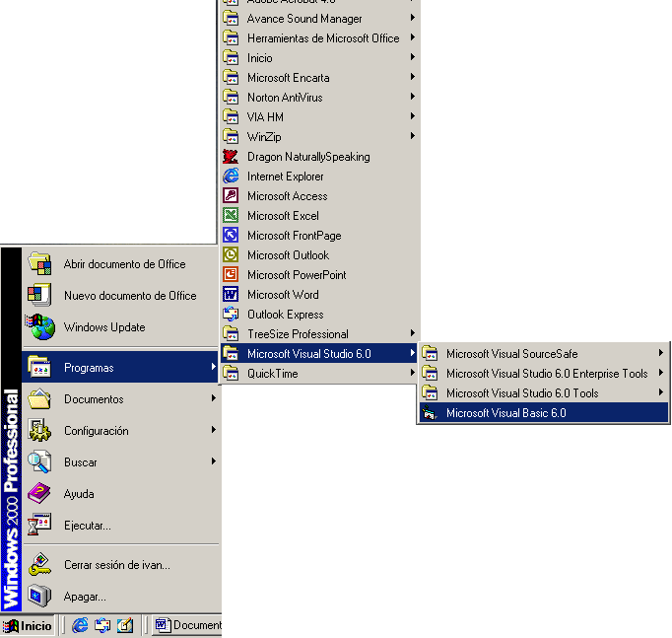Viewport: 672px width, 638px height.
Task: Choose Microsoft Visual Basic 6.0 label
Action: coord(506,413)
